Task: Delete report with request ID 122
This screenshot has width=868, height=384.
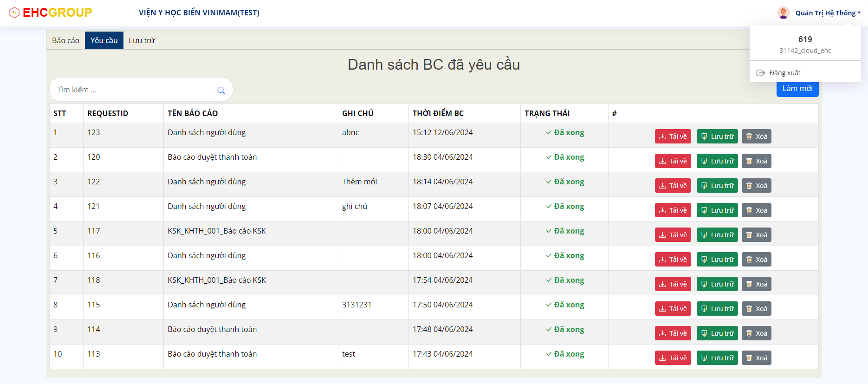Action: coord(756,186)
